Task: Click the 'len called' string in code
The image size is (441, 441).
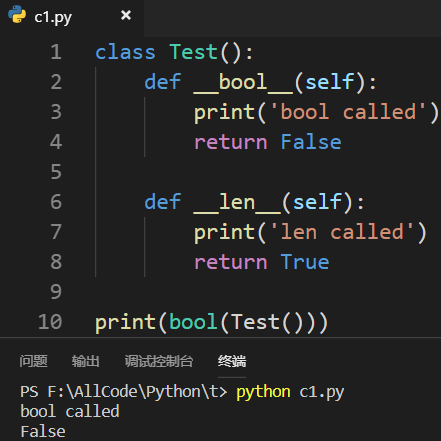Action: coord(343,232)
